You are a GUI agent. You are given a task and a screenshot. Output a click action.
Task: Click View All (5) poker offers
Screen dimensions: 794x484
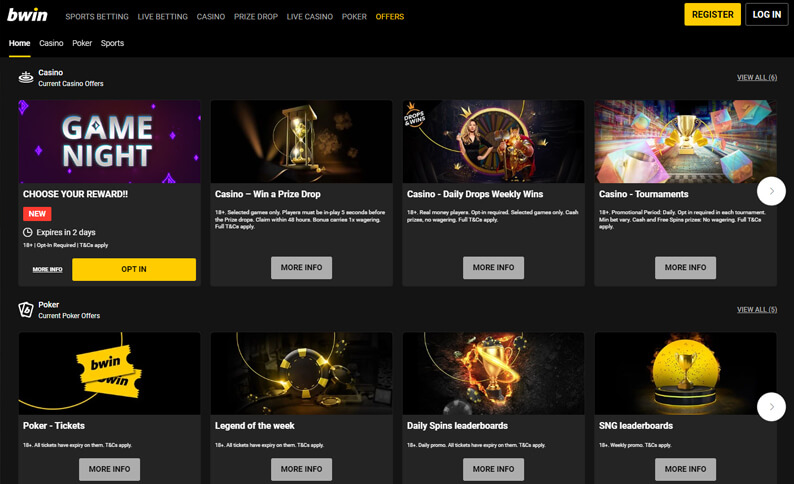pos(757,309)
